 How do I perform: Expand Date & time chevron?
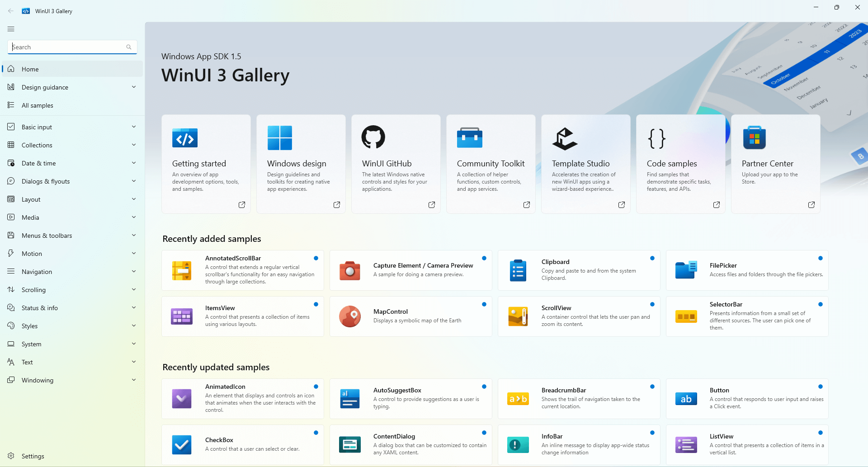(x=134, y=163)
